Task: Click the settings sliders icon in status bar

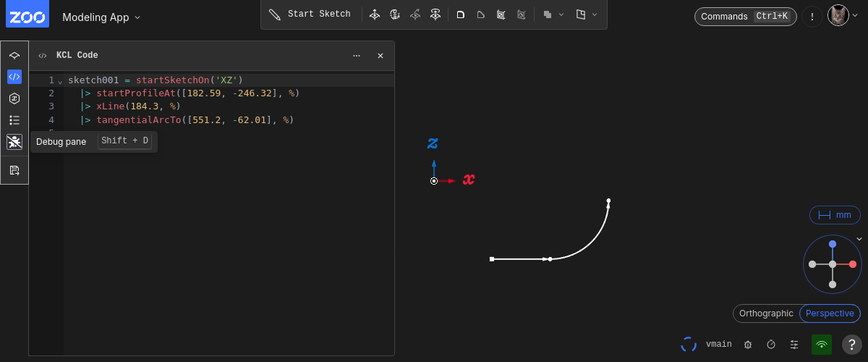Action: coord(794,345)
